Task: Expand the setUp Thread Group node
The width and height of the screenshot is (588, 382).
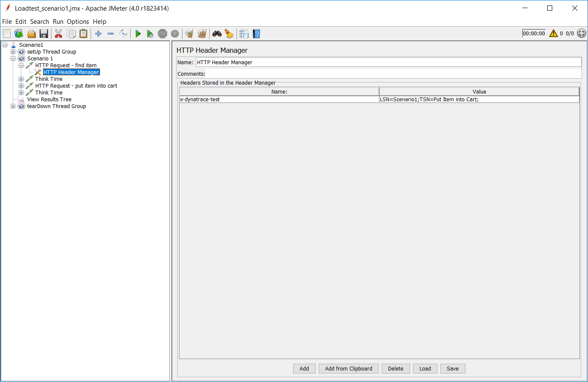Action: coord(13,51)
